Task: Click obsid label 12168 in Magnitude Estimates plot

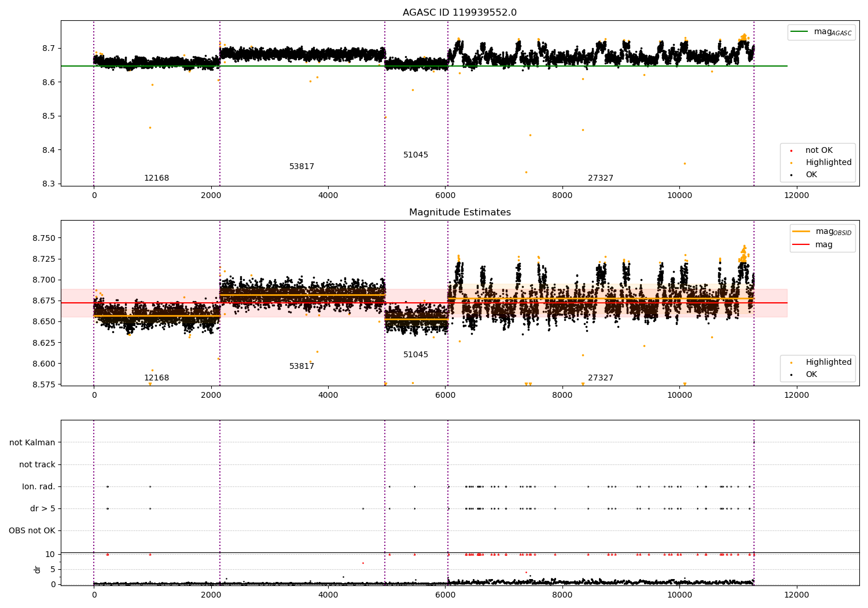Action: click(x=156, y=378)
